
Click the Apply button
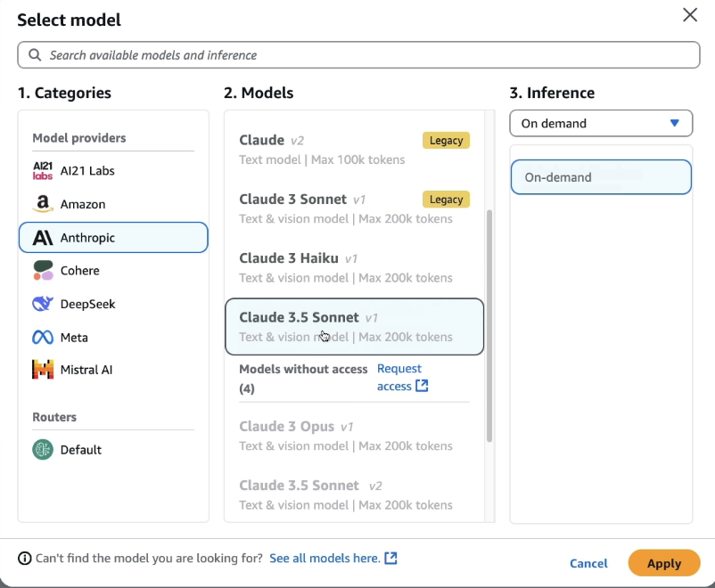[664, 563]
